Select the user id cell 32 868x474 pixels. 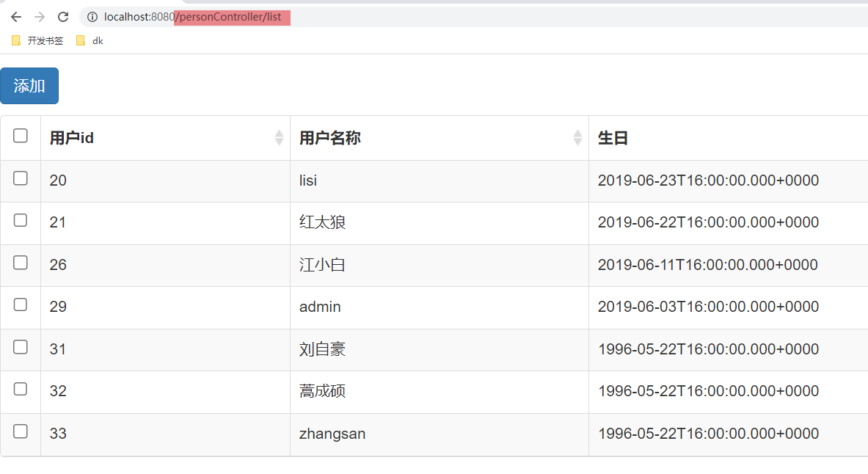166,392
